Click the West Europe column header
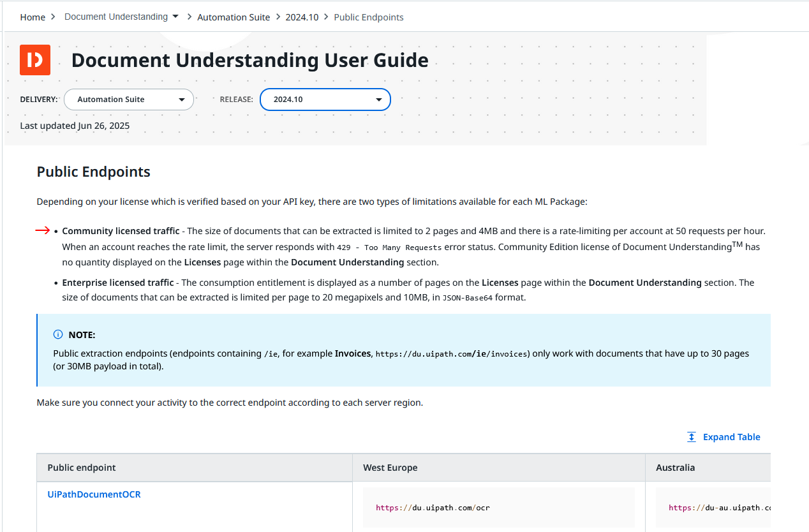The width and height of the screenshot is (809, 532). click(390, 468)
